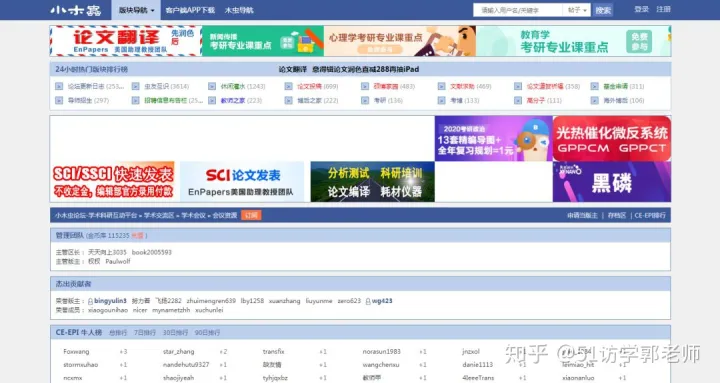Open the 教育学考研专业课重点 banner
The height and width of the screenshot is (383, 720).
click(573, 41)
